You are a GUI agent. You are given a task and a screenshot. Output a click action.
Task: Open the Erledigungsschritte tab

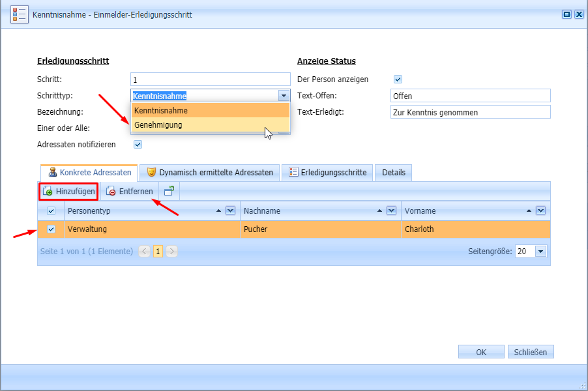[328, 173]
